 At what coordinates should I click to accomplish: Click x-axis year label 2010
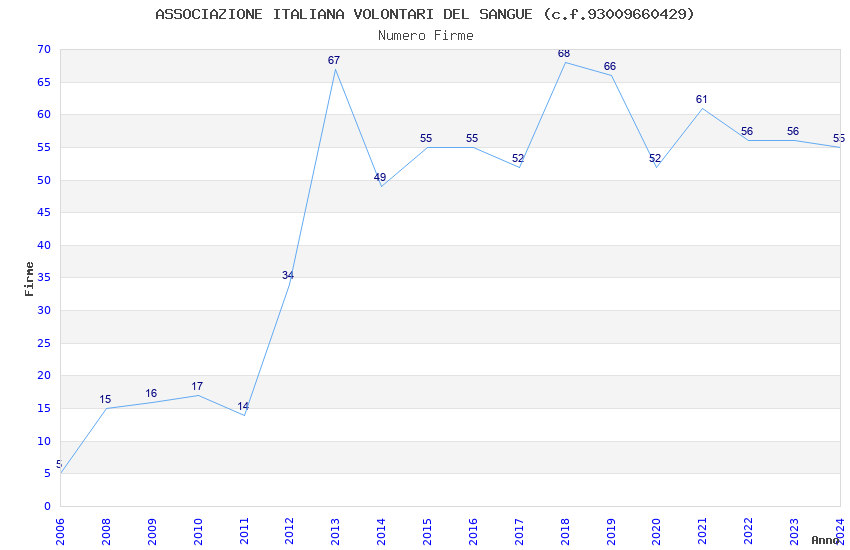coord(198,532)
